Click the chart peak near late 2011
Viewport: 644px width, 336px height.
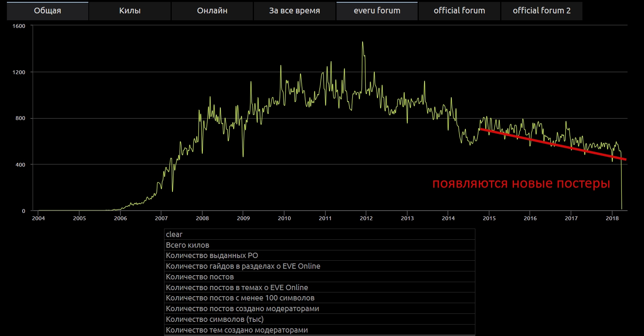coord(363,42)
